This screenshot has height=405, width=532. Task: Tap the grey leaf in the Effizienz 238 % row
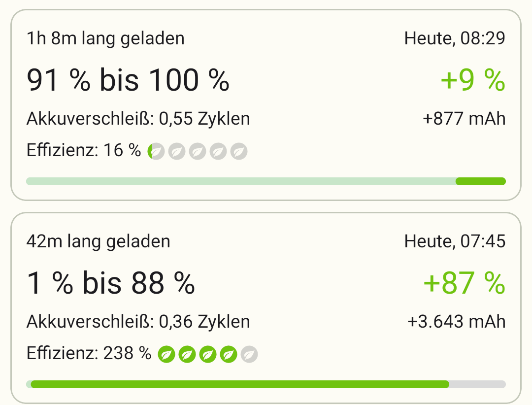pos(249,354)
